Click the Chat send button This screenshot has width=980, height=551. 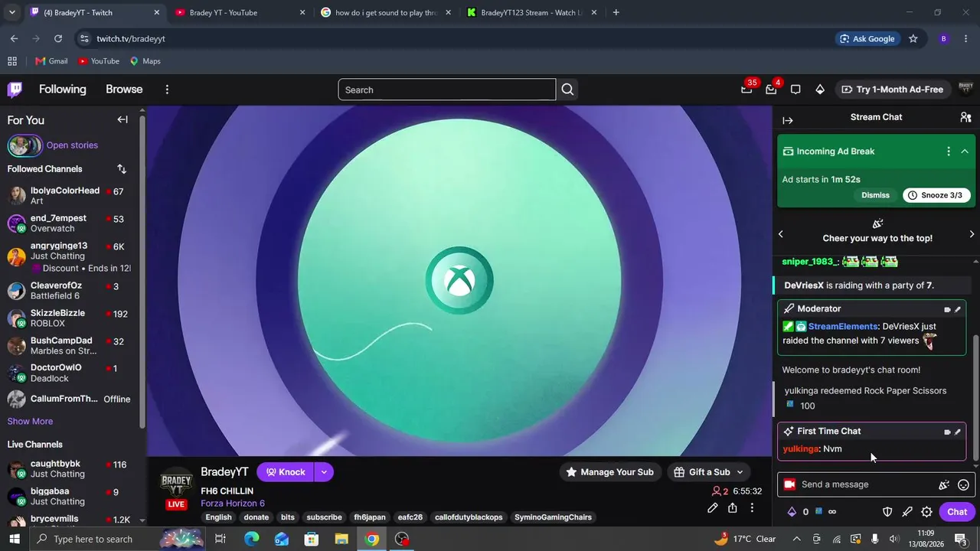point(957,512)
